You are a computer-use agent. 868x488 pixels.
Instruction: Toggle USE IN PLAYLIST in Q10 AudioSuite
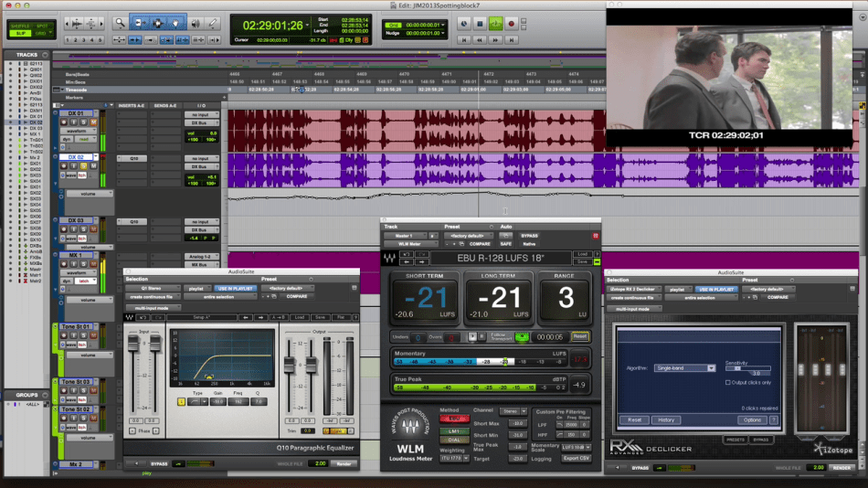pos(235,288)
